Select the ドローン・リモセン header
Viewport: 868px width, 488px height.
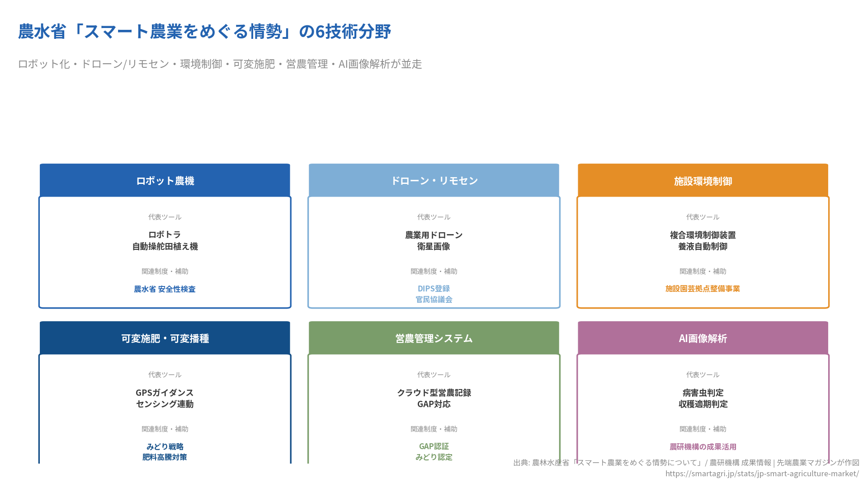pyautogui.click(x=434, y=181)
